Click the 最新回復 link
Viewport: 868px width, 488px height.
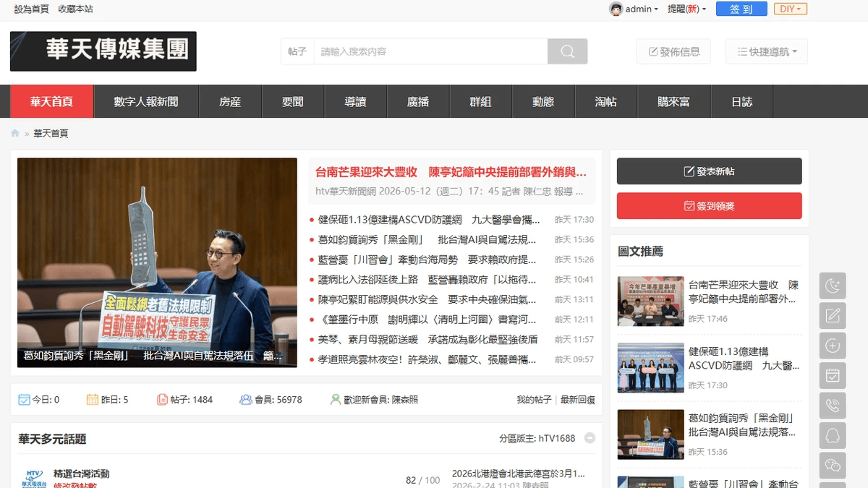tap(578, 400)
